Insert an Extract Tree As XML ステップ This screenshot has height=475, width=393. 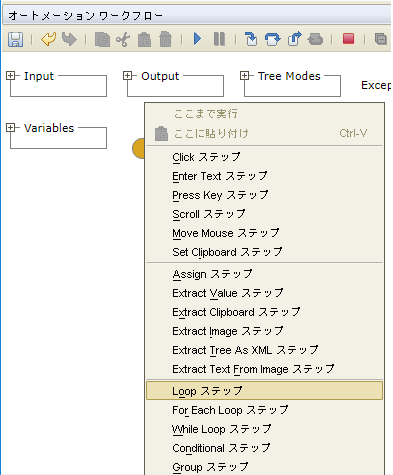[x=264, y=350]
